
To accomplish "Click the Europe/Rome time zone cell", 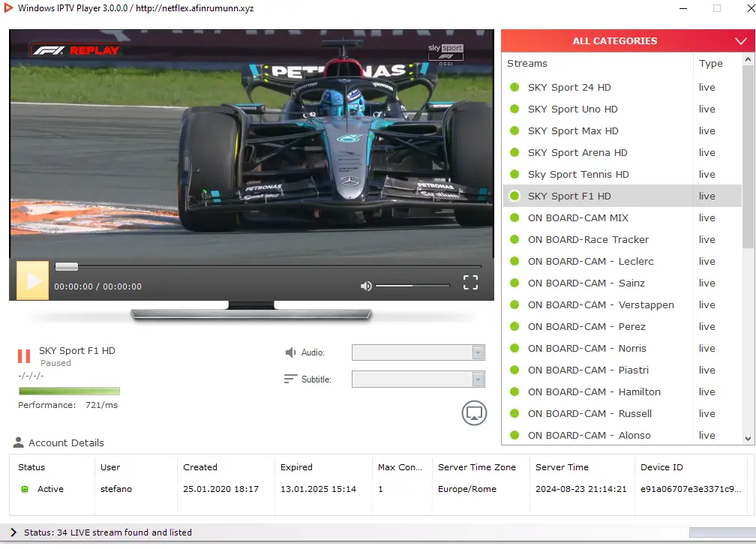I will pos(466,489).
